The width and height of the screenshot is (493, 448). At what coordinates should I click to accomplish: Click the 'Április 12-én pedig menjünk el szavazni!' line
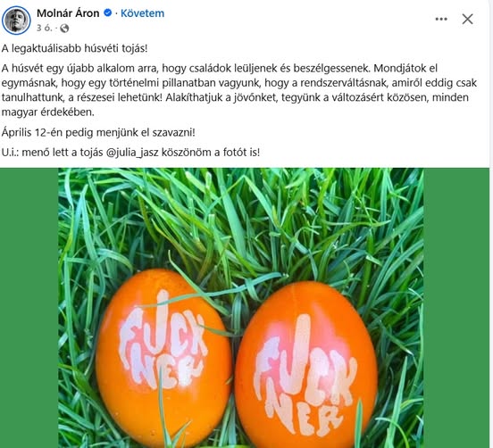coord(98,132)
